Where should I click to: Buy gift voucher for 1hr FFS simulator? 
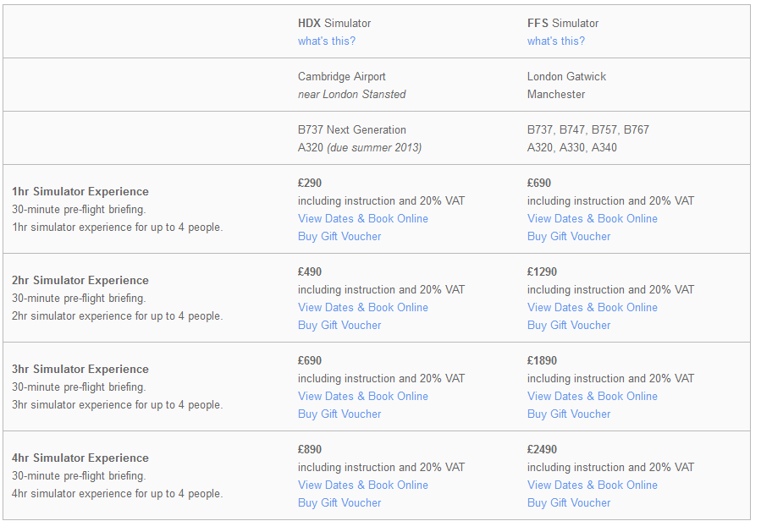click(569, 236)
